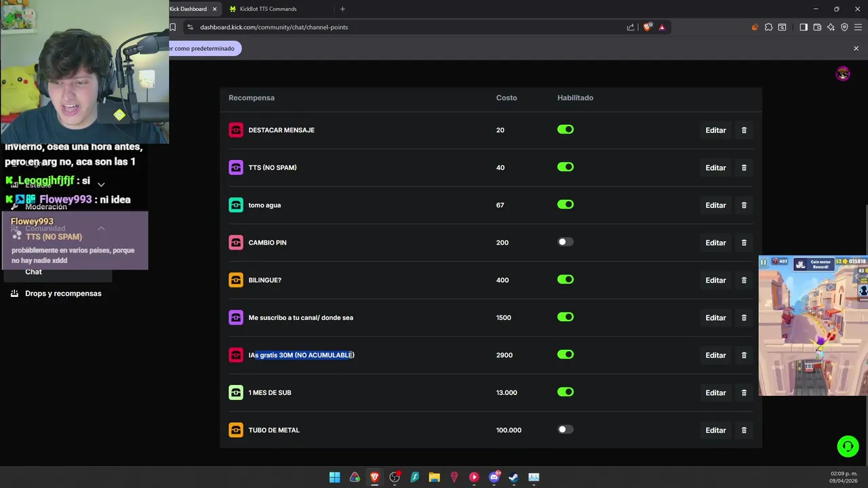This screenshot has height=488, width=868.
Task: Open the browser extensions puzzle icon
Action: point(768,27)
